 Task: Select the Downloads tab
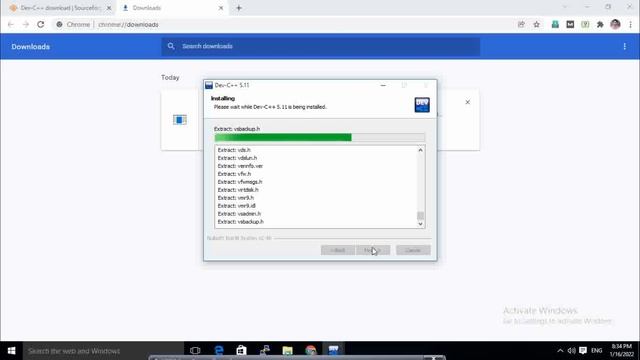(173, 8)
